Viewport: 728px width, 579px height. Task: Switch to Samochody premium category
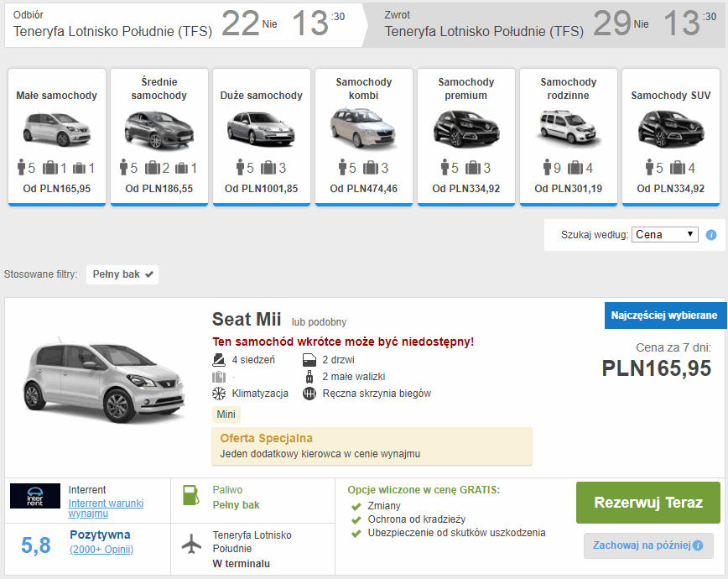[465, 137]
